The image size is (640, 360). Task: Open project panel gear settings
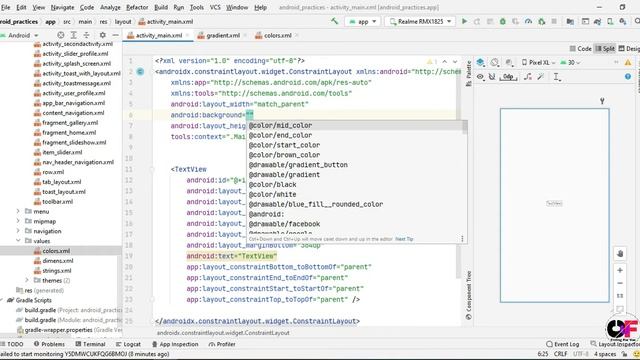click(x=102, y=35)
